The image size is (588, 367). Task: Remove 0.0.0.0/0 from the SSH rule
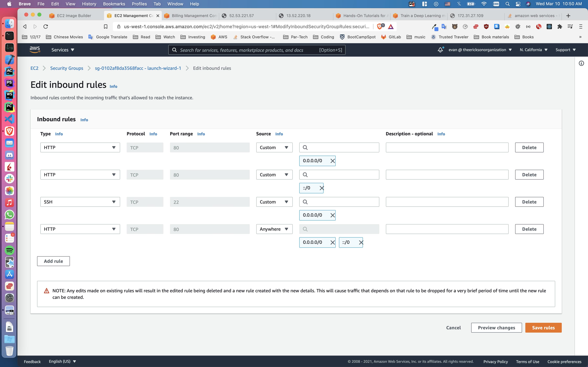332,215
